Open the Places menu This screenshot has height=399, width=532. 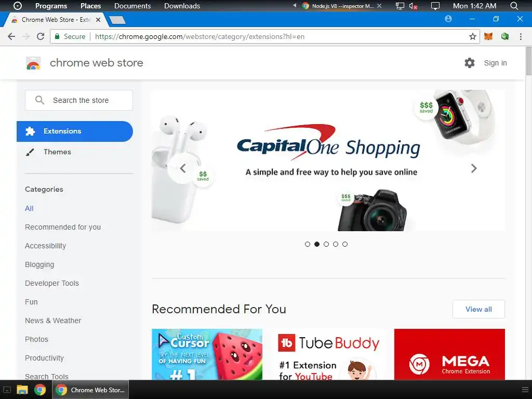pos(90,6)
